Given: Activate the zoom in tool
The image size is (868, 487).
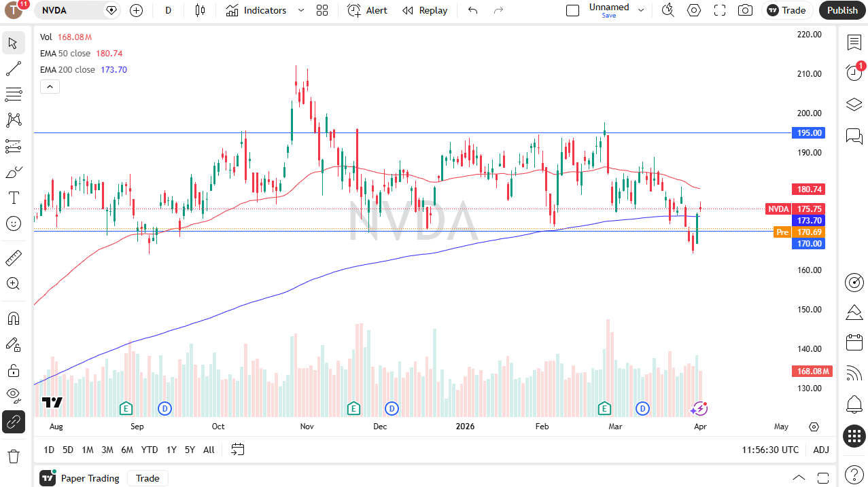Looking at the screenshot, I should click(x=14, y=283).
